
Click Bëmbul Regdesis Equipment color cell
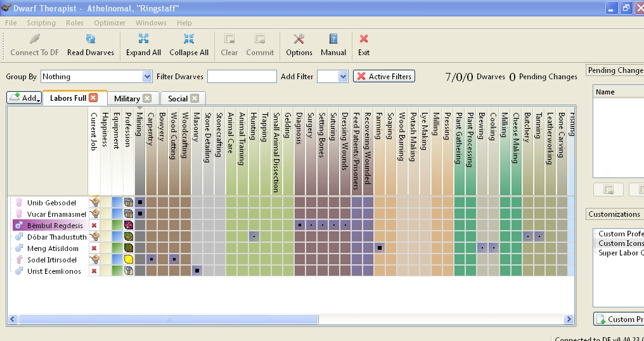[117, 225]
